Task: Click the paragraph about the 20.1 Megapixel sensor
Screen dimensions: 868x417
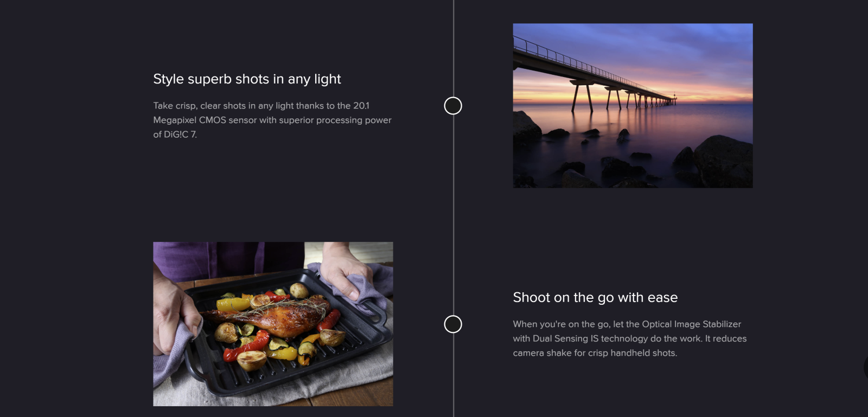Action: 272,120
